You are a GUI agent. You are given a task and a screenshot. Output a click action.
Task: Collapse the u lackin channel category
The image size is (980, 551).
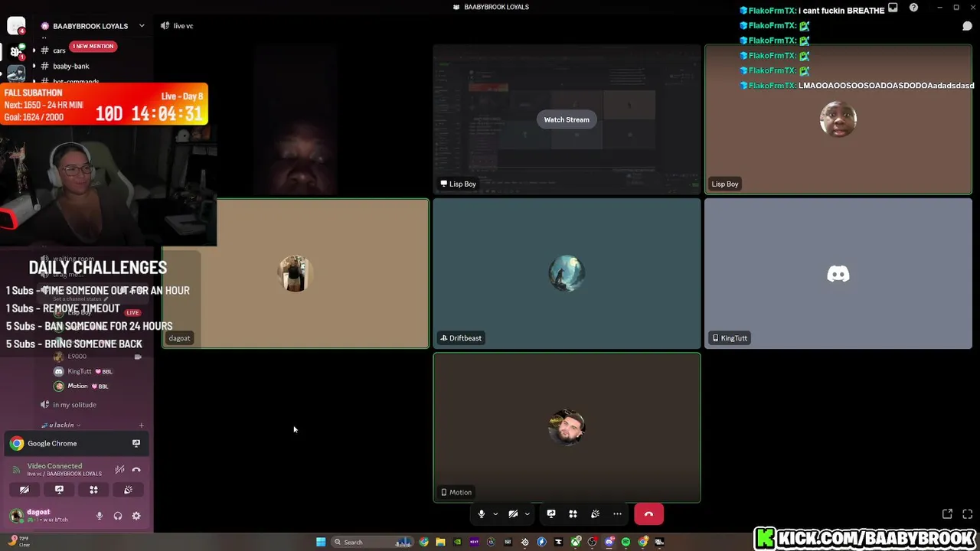click(61, 425)
